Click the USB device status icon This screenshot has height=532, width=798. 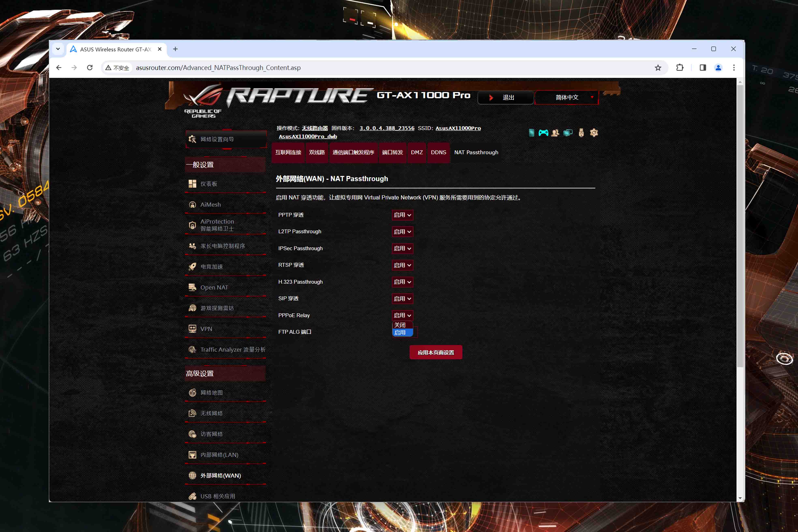(x=581, y=133)
